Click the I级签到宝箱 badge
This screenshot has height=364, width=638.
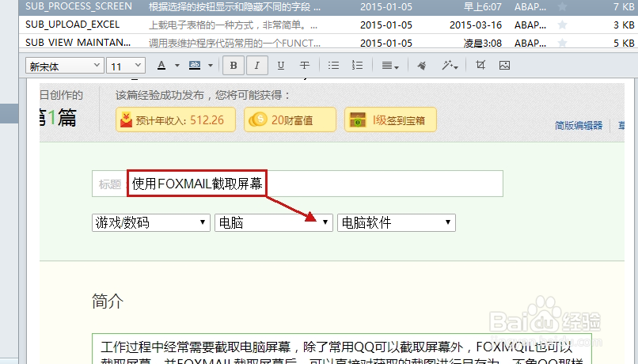(390, 120)
